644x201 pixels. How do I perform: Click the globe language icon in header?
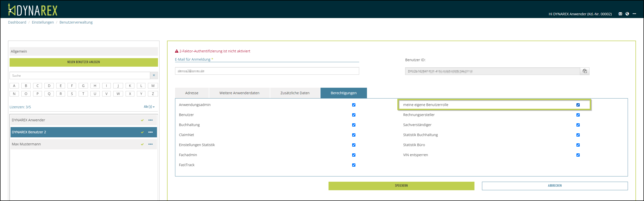pos(627,14)
